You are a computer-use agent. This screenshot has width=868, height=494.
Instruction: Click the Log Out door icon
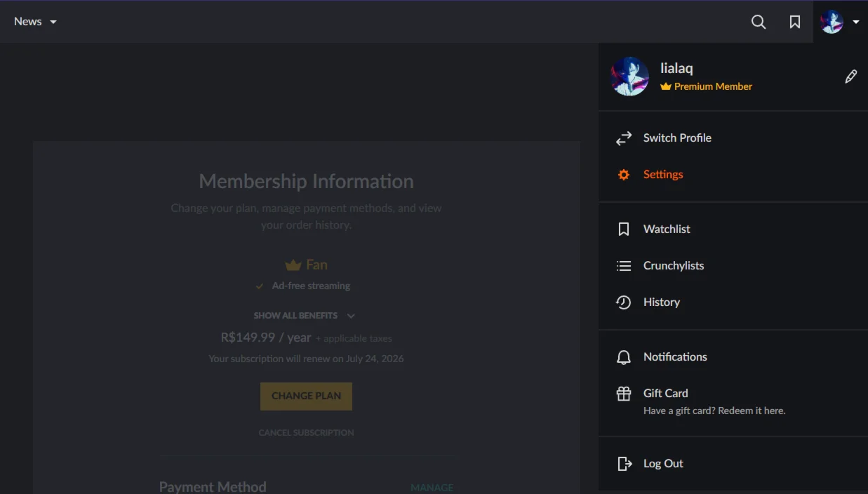624,464
